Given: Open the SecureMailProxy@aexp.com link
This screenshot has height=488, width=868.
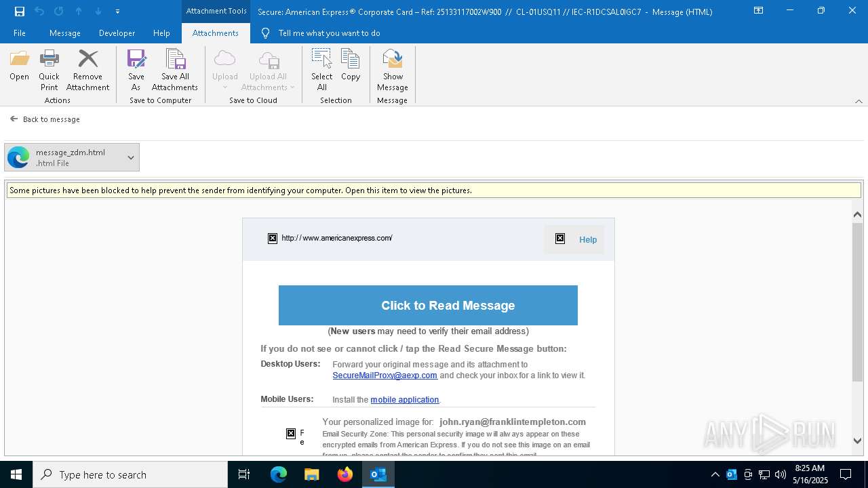Looking at the screenshot, I should (384, 375).
